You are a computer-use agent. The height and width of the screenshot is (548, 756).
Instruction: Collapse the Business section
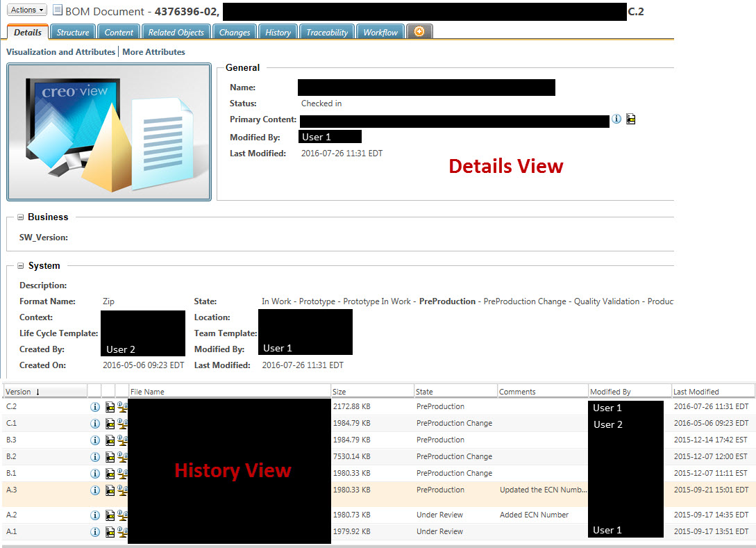tap(22, 217)
